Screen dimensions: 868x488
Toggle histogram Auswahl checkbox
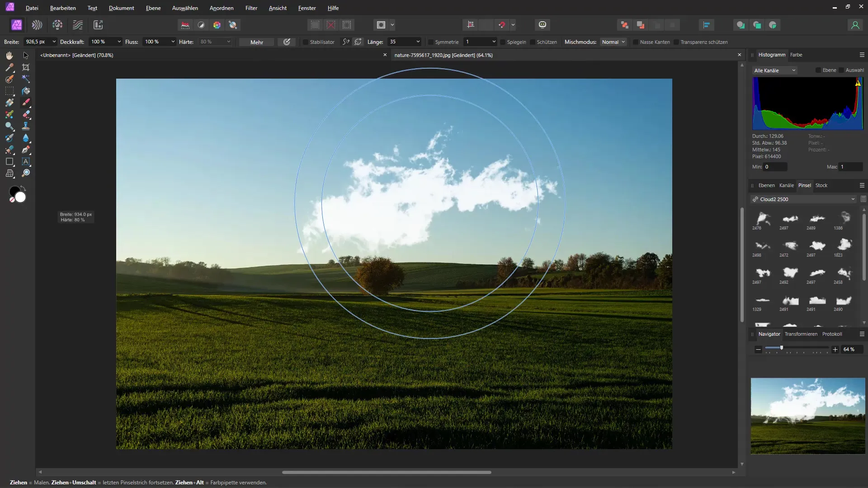(x=841, y=70)
